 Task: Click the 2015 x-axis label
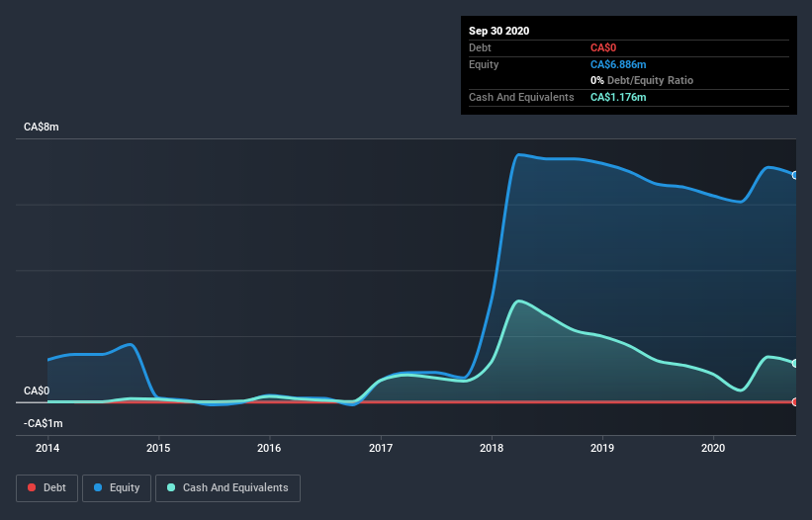[158, 448]
